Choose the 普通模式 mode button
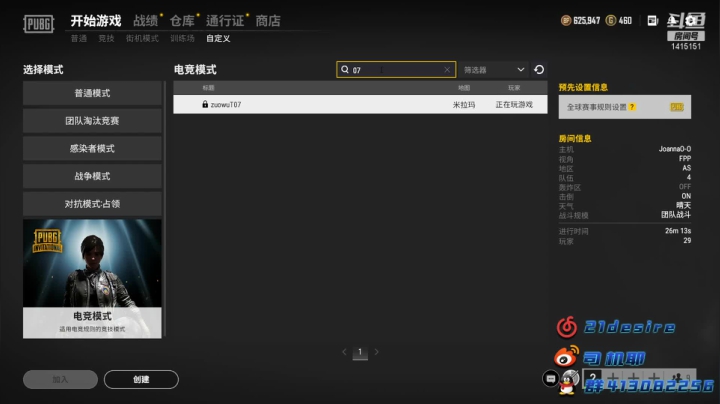Viewport: 720px width, 404px height. (92, 93)
